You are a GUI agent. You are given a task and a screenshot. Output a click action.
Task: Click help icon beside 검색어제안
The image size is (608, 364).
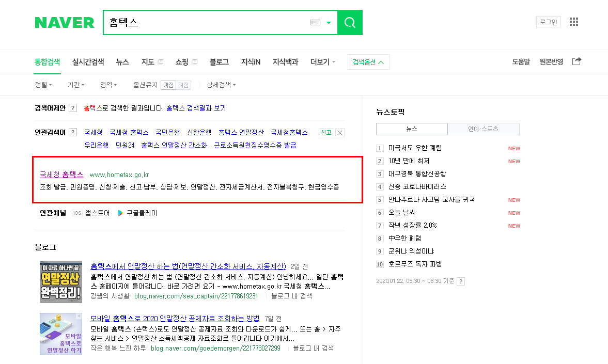(x=72, y=108)
